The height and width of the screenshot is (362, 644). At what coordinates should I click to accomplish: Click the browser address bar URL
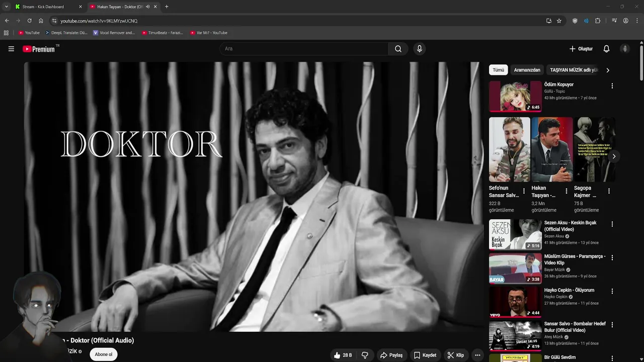99,21
